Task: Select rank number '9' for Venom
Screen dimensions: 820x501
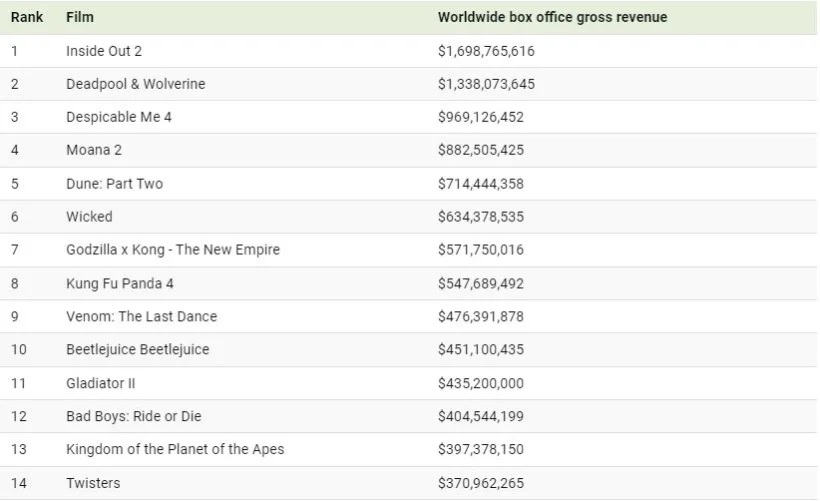Action: point(15,317)
